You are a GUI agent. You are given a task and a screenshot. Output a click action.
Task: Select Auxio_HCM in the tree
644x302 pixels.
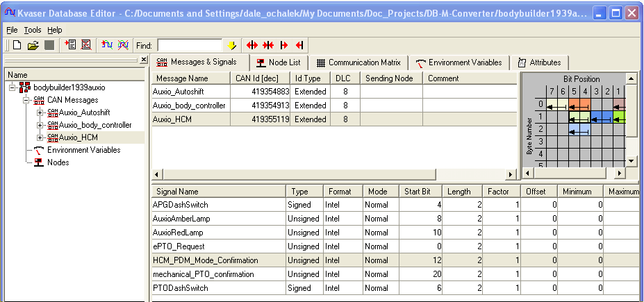pos(78,137)
